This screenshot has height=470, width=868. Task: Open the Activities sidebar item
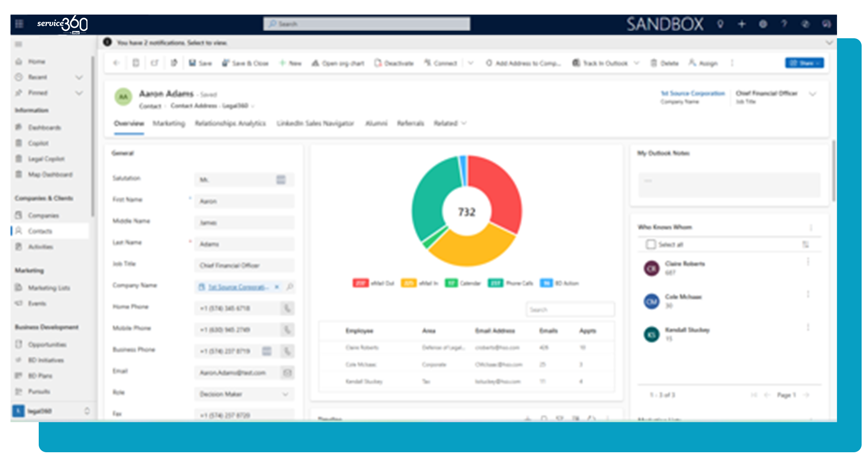(x=42, y=246)
